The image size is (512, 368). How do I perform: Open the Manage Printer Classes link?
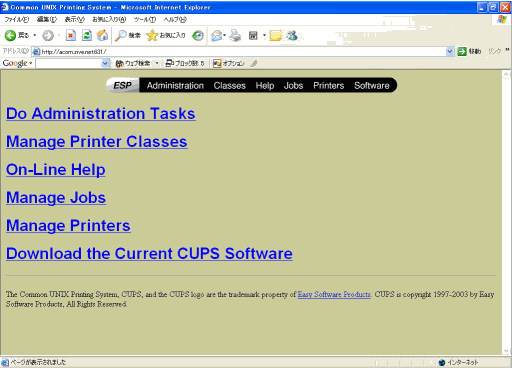coord(97,142)
